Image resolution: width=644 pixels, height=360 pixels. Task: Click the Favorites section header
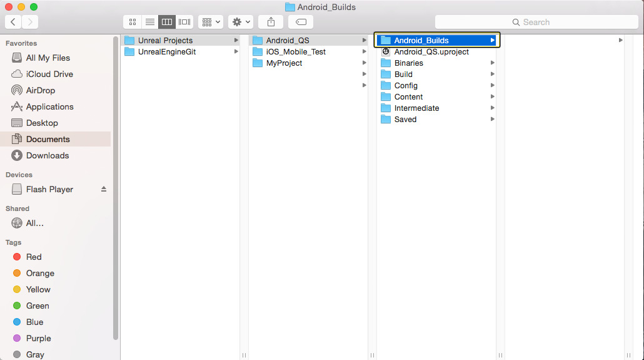(21, 43)
